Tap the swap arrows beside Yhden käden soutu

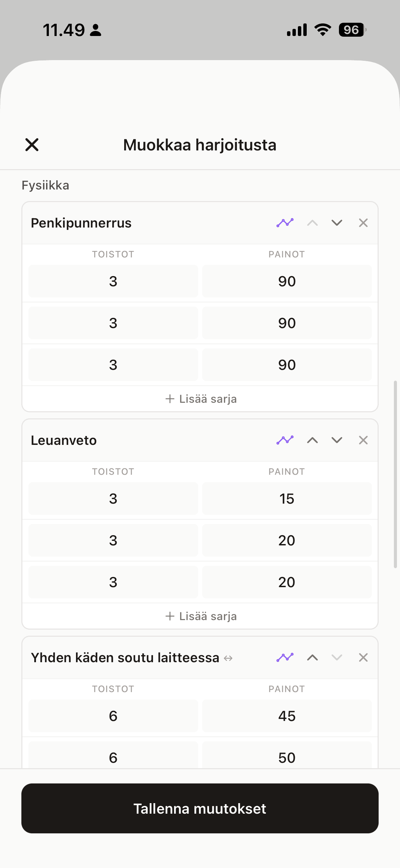pyautogui.click(x=228, y=658)
